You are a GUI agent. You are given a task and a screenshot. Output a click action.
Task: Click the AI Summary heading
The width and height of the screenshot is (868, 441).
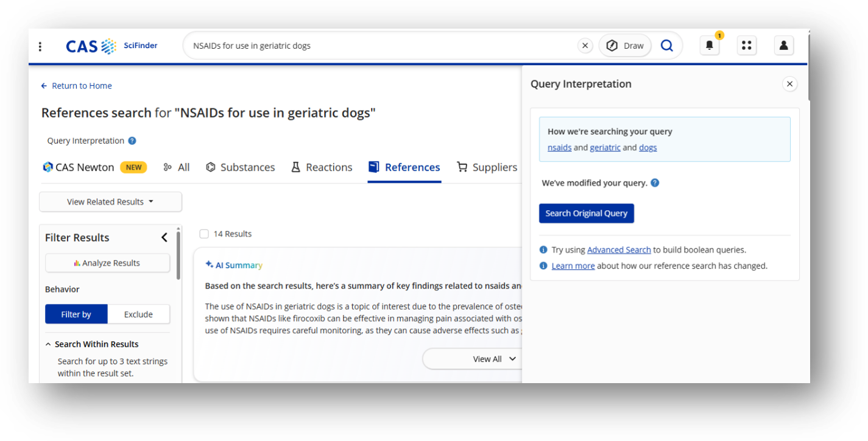(x=234, y=265)
